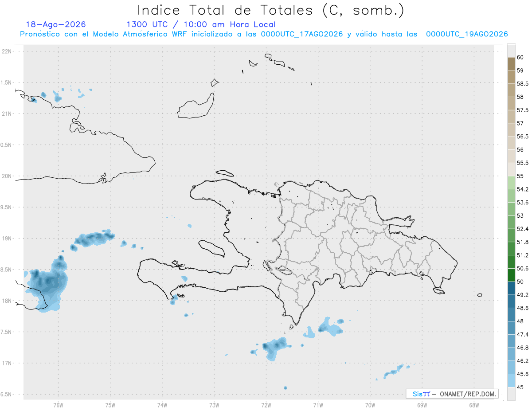Click the "51.2" value on the color scale
The height and width of the screenshot is (411, 532).
click(x=522, y=255)
